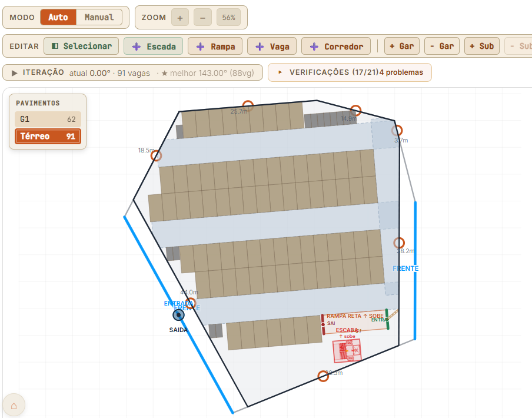The width and height of the screenshot is (532, 418).
Task: Select the bottom edge handle near 30.3m
Action: tap(323, 376)
